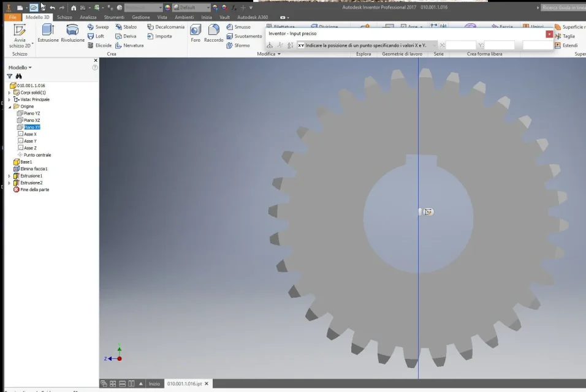Viewport: 586px width, 392px height.
Task: Expand the Modifica panel dropdown
Action: [x=268, y=54]
